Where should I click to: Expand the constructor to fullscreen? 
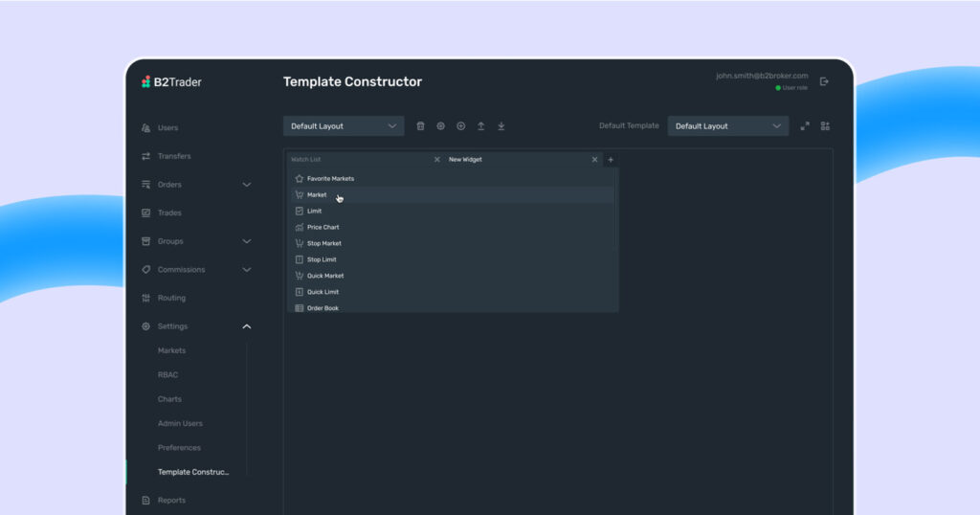pyautogui.click(x=805, y=126)
